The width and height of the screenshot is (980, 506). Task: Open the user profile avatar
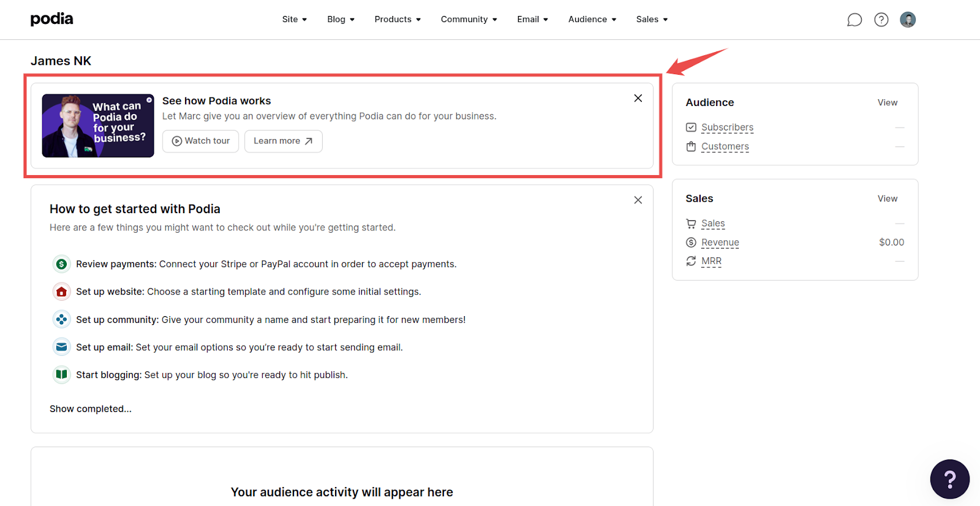tap(908, 20)
